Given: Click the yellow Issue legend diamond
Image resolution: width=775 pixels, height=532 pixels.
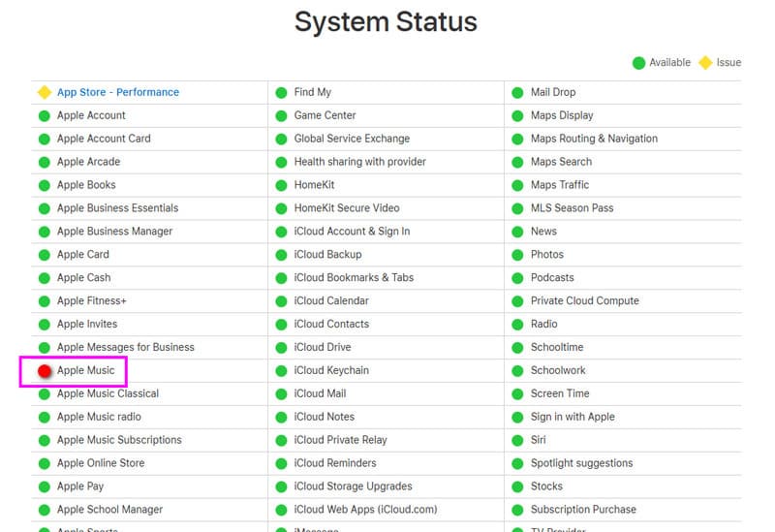Looking at the screenshot, I should (x=705, y=63).
